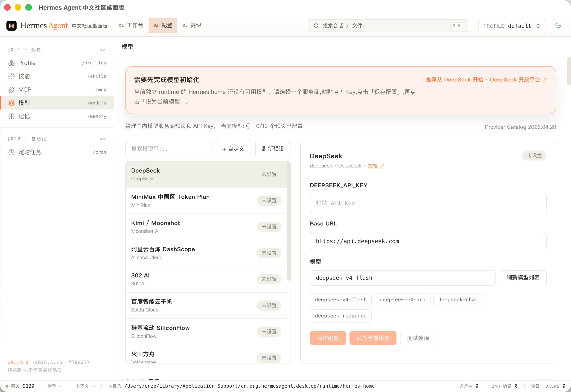This screenshot has width=571, height=392.
Task: Click the 未设置 badge in DeepSeek panel
Action: 534,156
